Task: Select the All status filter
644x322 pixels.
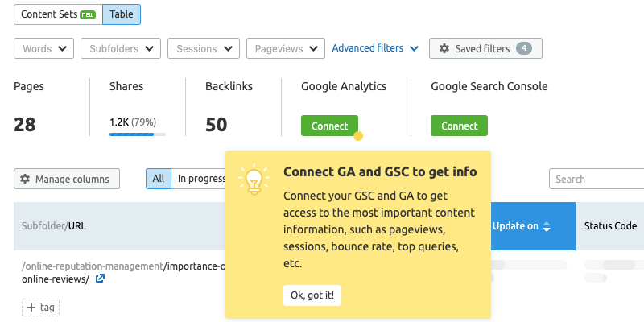Action: pyautogui.click(x=158, y=179)
